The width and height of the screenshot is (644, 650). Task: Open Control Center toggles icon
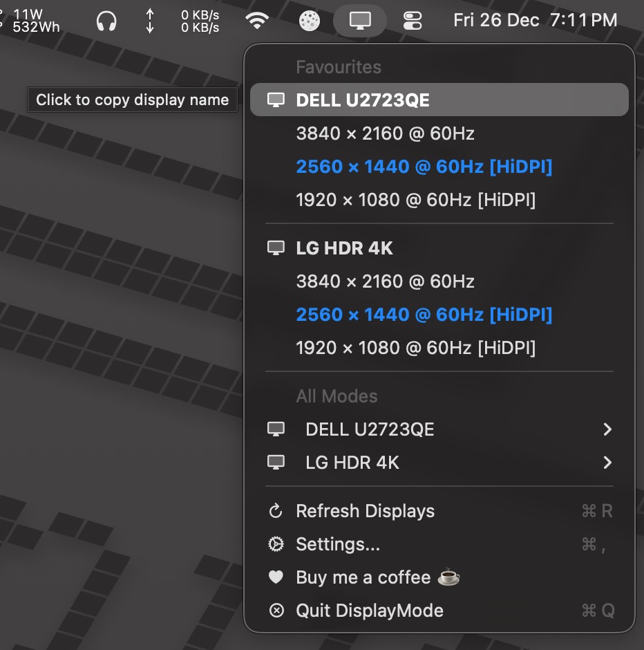pyautogui.click(x=413, y=21)
